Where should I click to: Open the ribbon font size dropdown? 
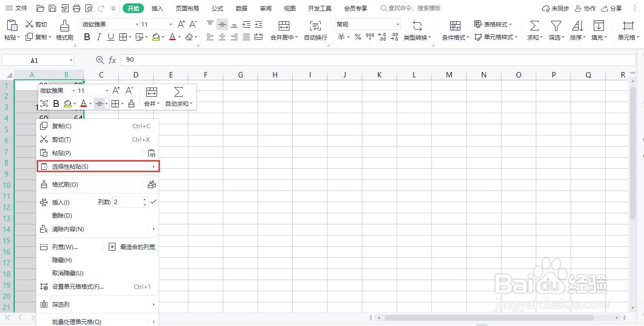(x=171, y=24)
